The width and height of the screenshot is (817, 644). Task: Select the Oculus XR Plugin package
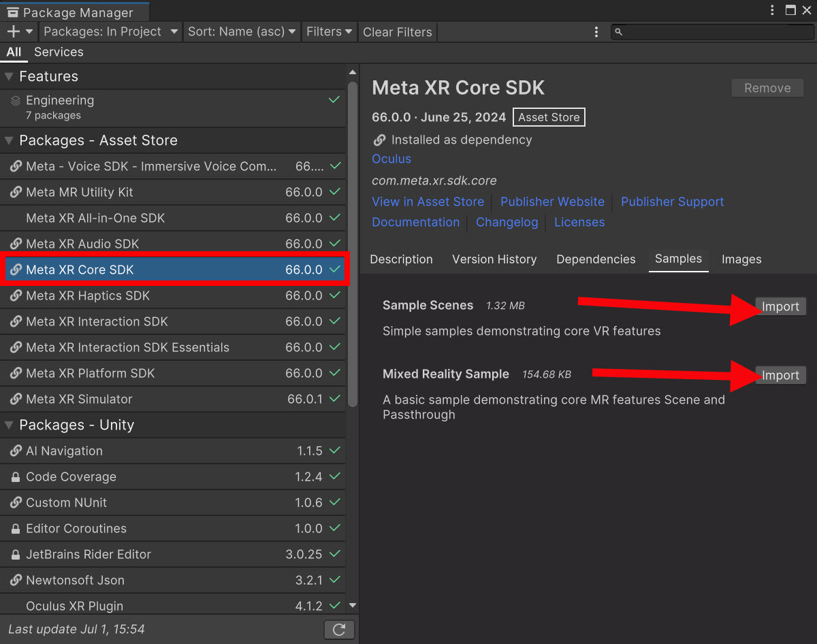tap(173, 606)
